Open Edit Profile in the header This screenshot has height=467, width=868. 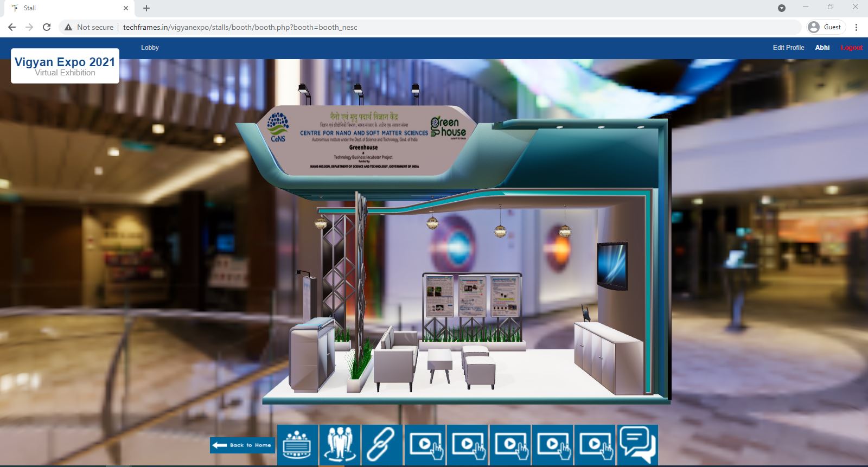pos(788,48)
